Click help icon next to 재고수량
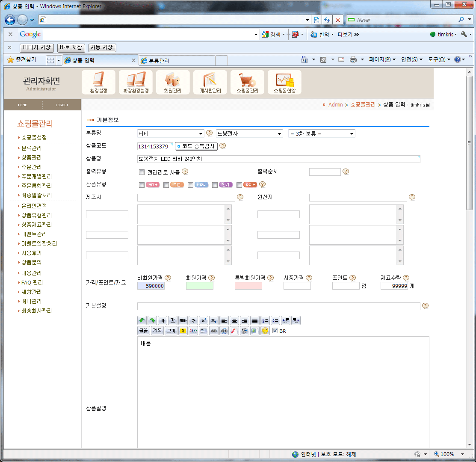 (406, 278)
